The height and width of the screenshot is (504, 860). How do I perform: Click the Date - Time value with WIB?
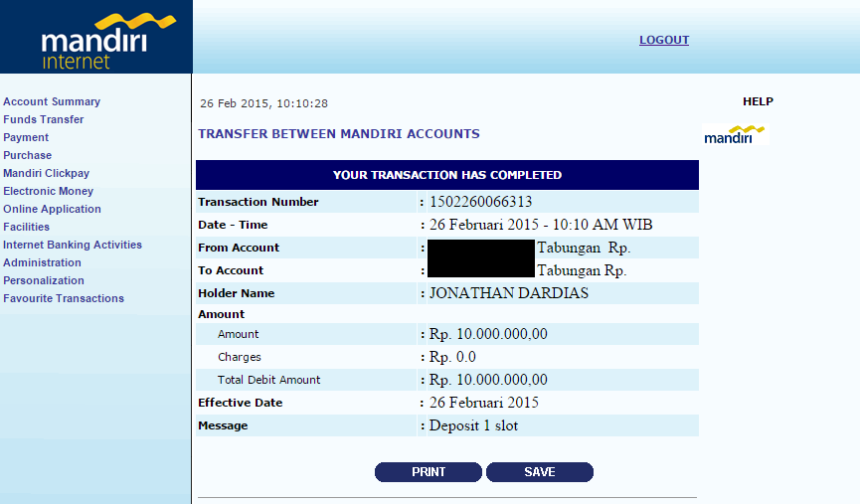[541, 225]
